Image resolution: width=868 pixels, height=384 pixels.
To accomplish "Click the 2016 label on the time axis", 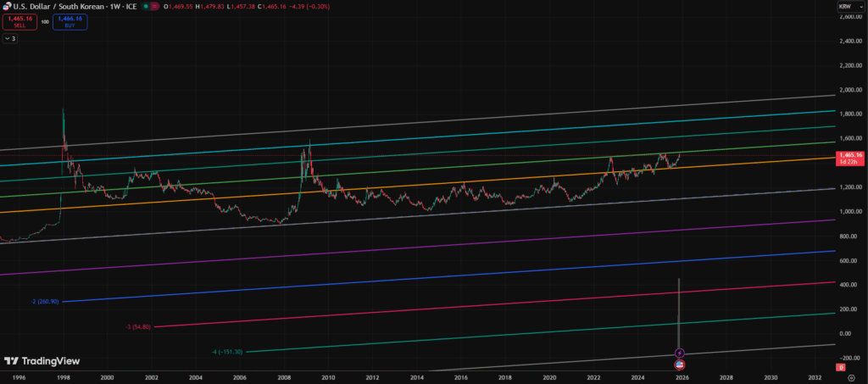I will click(460, 377).
